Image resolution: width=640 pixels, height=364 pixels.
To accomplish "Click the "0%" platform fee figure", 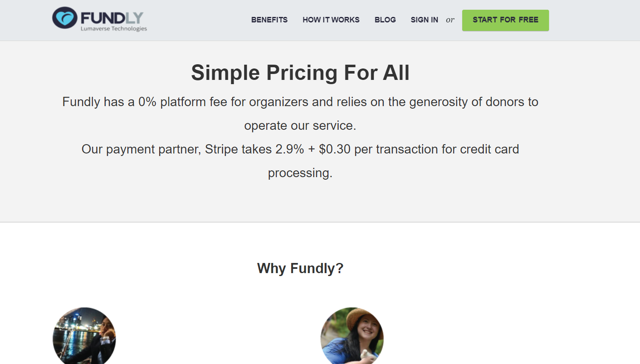I will click(147, 102).
